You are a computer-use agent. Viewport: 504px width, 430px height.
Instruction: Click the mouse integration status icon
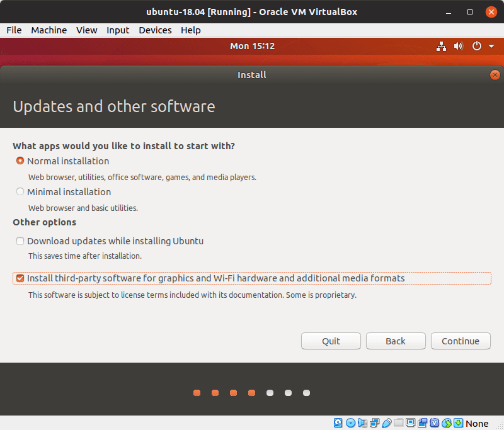point(447,423)
